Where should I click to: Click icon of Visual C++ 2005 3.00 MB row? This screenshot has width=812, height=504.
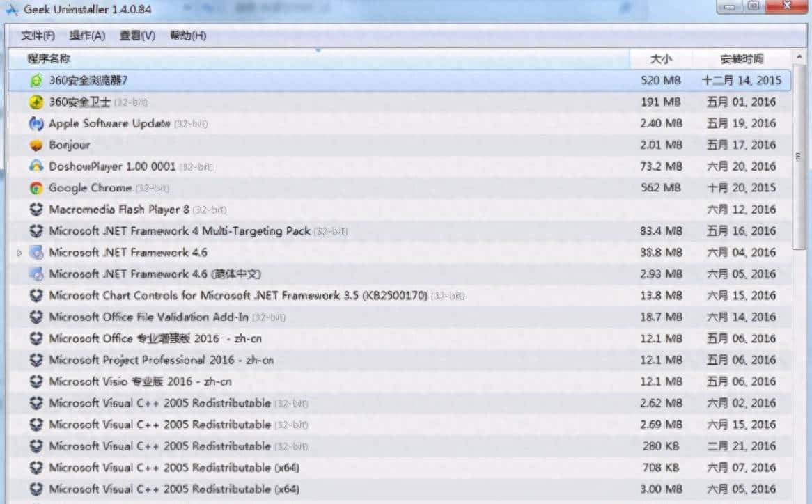(x=36, y=489)
